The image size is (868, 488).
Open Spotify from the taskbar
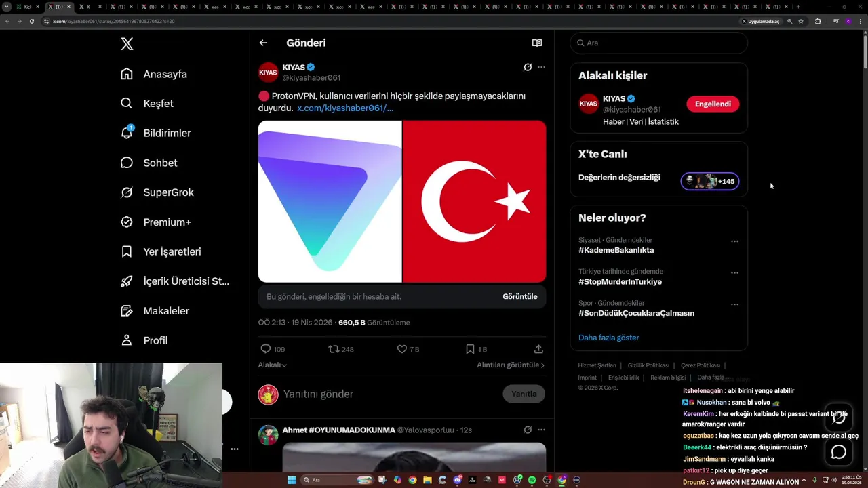532,480
